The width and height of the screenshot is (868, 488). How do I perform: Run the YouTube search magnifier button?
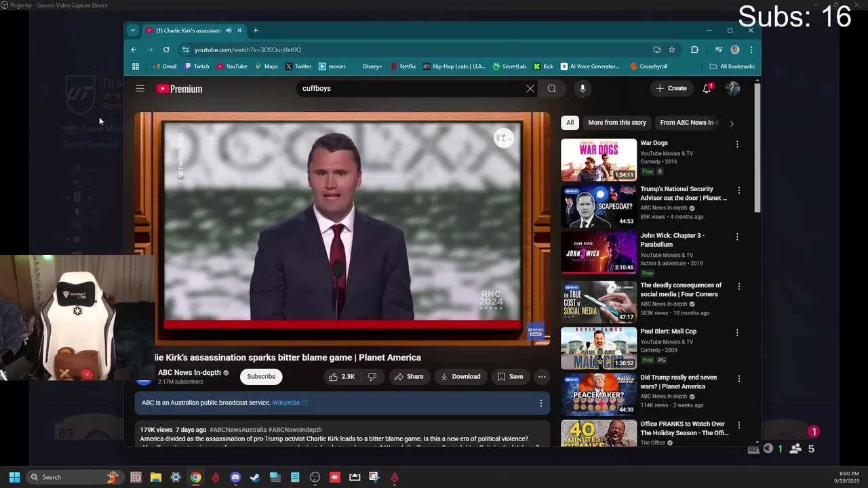coord(552,89)
